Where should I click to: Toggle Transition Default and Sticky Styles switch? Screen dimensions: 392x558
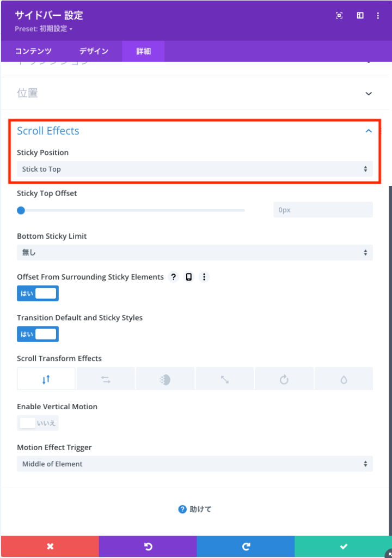pyautogui.click(x=38, y=334)
